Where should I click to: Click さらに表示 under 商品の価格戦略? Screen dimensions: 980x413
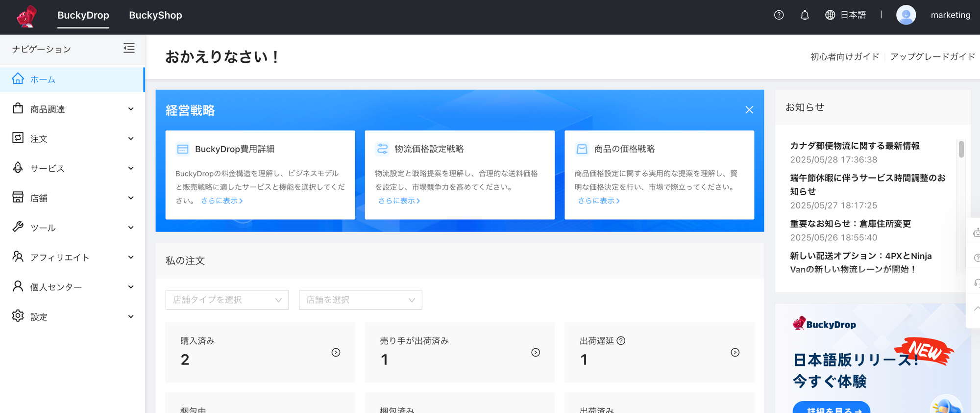point(599,201)
